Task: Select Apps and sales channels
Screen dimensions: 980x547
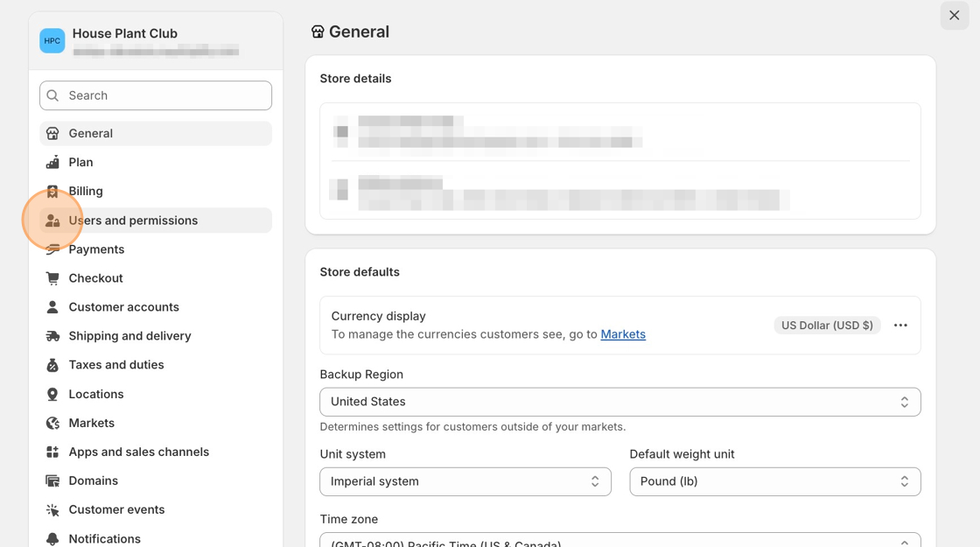Action: pyautogui.click(x=138, y=452)
